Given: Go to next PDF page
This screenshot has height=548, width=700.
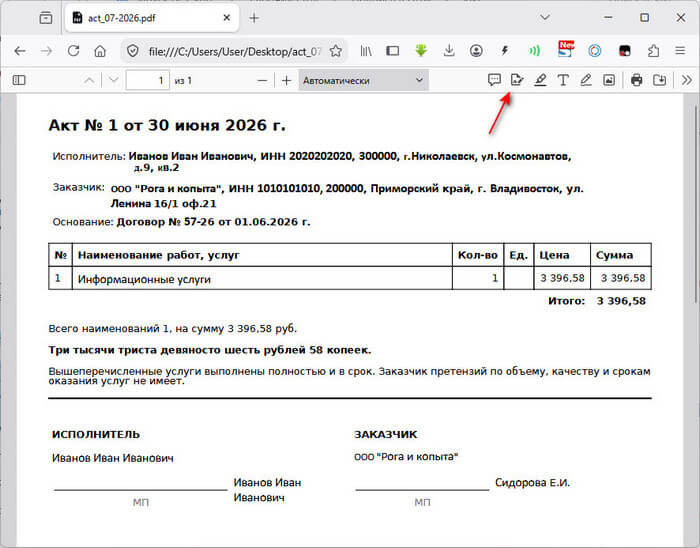Looking at the screenshot, I should tap(113, 80).
